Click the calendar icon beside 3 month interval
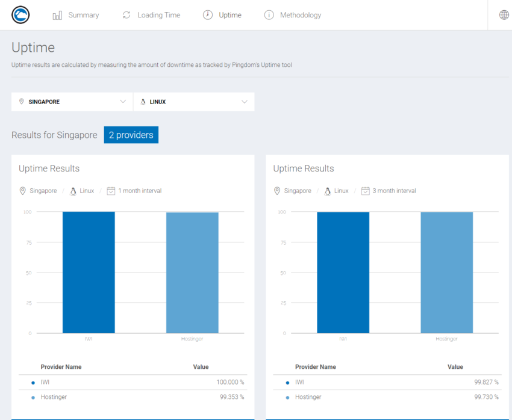This screenshot has height=420, width=512. click(365, 191)
